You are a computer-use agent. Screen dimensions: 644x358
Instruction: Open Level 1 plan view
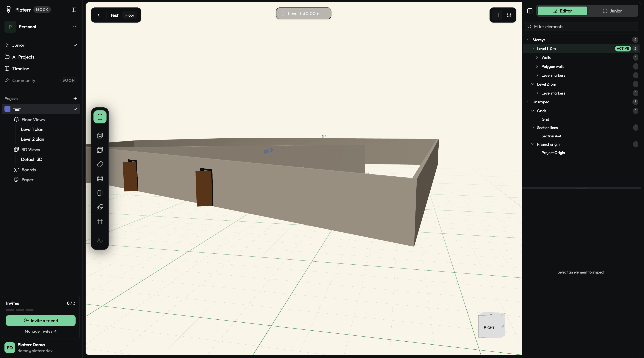[x=32, y=129]
